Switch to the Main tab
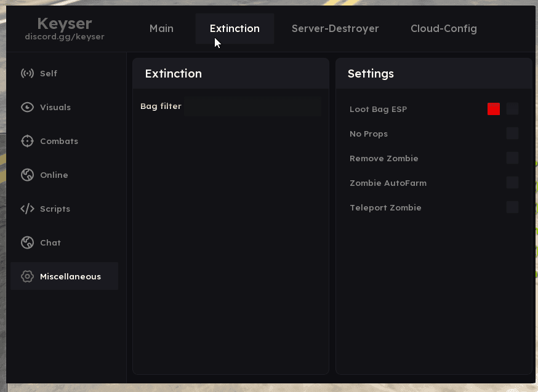The image size is (538, 392). tap(161, 29)
